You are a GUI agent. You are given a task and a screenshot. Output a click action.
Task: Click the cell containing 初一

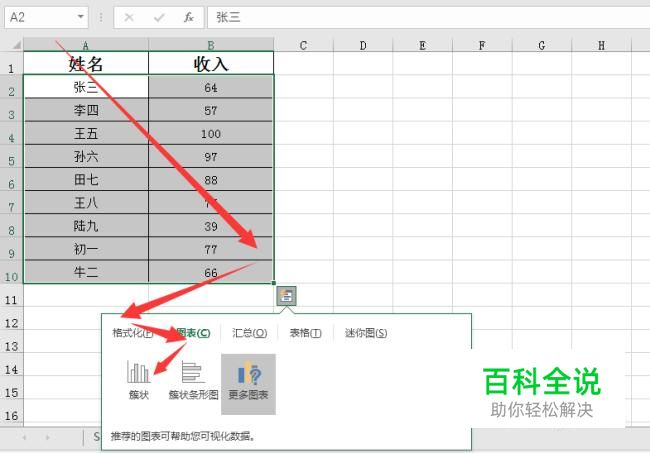click(x=86, y=249)
